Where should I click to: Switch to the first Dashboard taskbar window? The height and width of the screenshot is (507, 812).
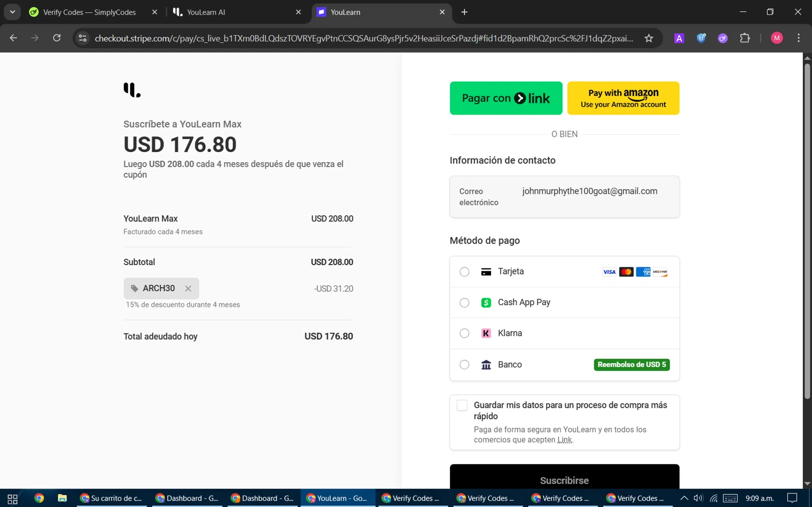click(x=187, y=498)
